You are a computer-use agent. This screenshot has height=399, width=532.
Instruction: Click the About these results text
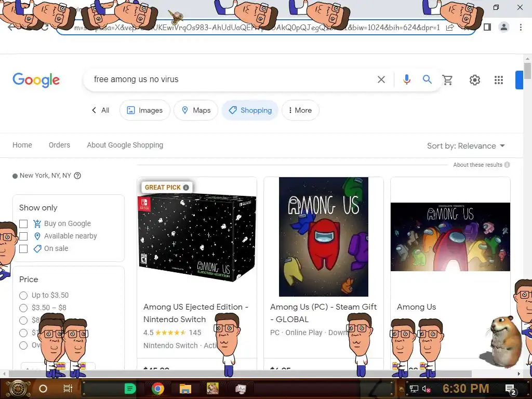point(477,165)
